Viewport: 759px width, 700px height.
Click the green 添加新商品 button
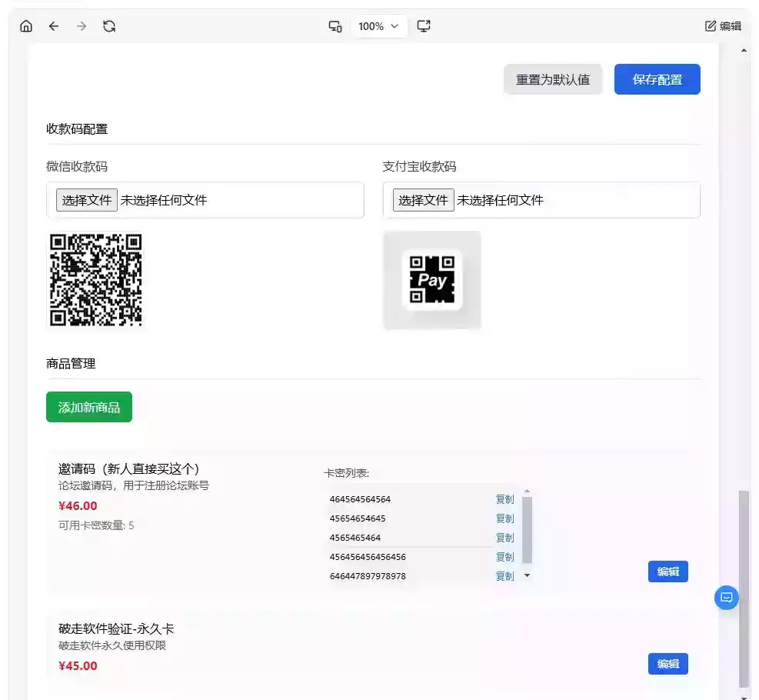89,407
